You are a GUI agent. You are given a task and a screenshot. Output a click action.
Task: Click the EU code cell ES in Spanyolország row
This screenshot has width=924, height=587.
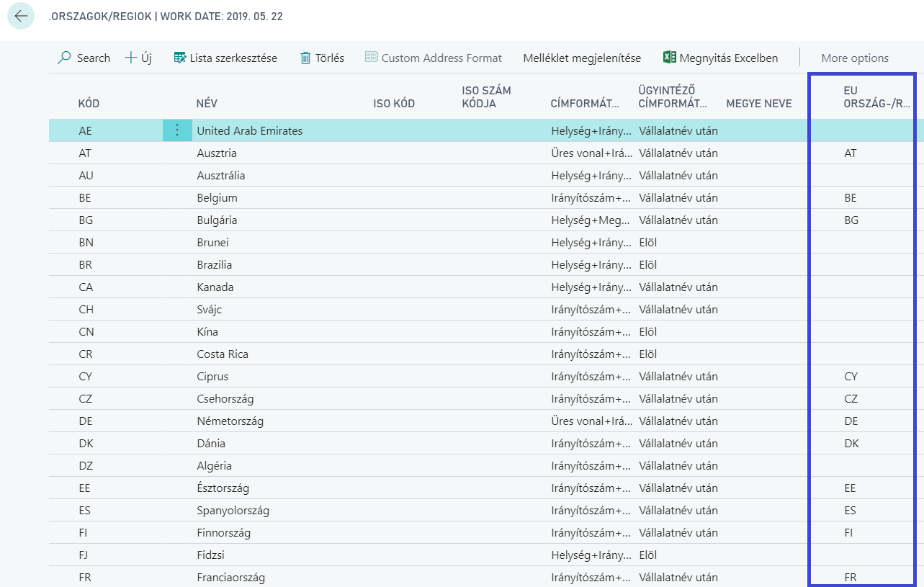851,511
